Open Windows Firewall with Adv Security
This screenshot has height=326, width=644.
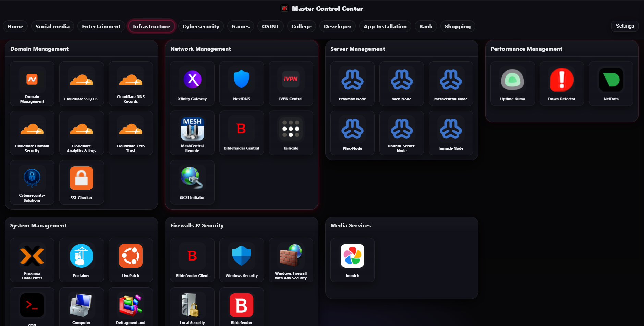[291, 260]
